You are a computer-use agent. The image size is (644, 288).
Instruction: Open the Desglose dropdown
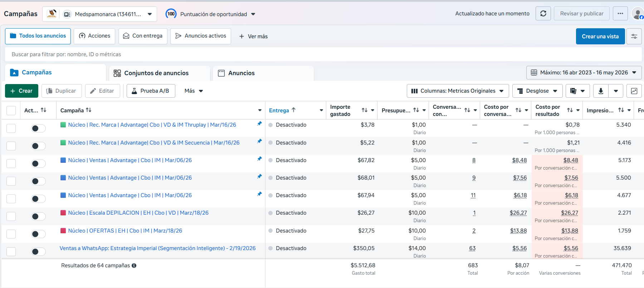537,91
